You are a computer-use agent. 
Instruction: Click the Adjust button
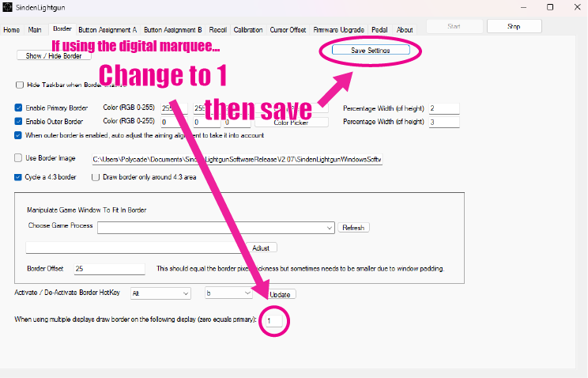click(x=262, y=248)
